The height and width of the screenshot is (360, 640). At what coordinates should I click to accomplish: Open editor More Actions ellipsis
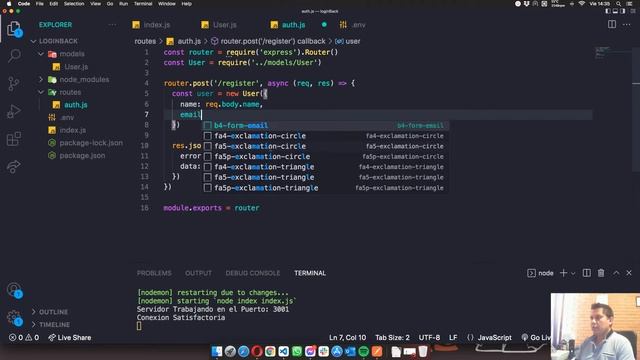[627, 24]
